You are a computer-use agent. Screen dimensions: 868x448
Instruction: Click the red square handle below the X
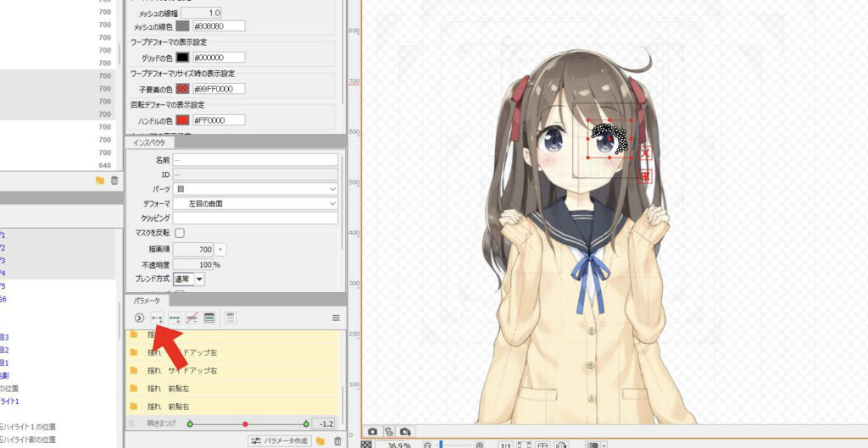(x=645, y=176)
